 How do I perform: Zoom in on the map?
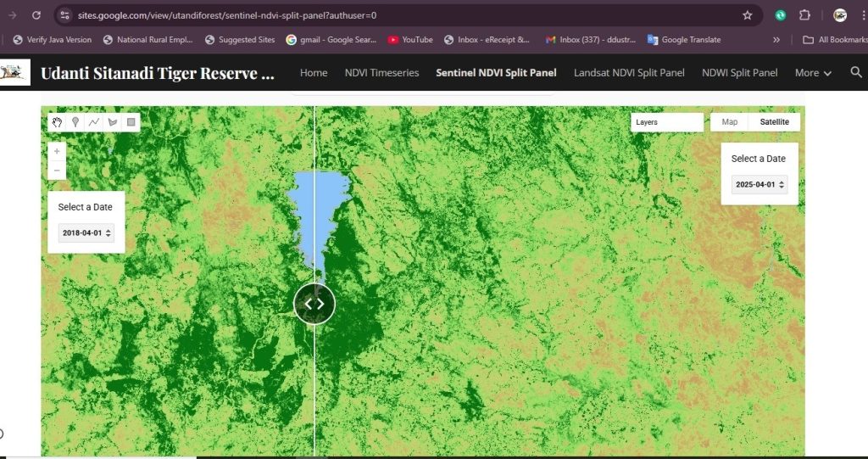pos(57,151)
